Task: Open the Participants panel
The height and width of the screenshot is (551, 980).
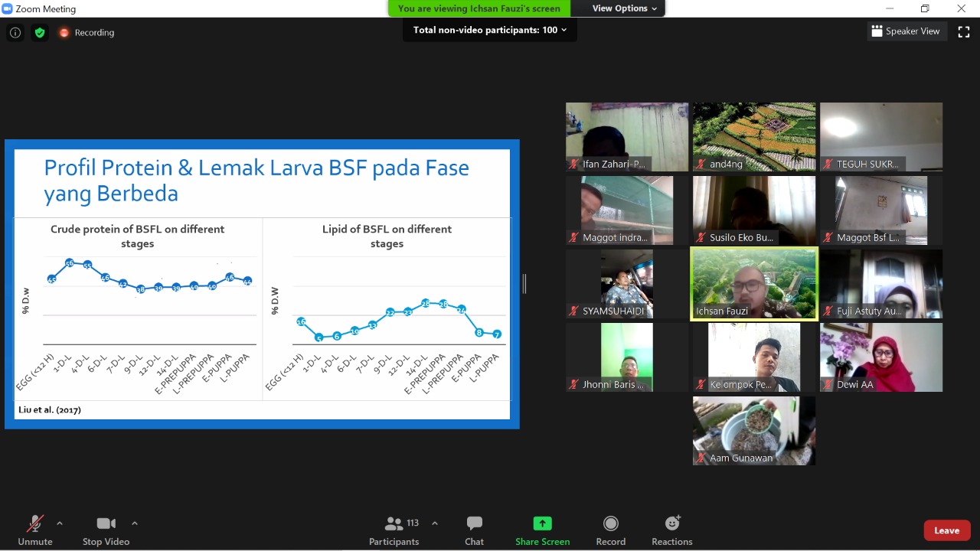Action: [x=394, y=530]
